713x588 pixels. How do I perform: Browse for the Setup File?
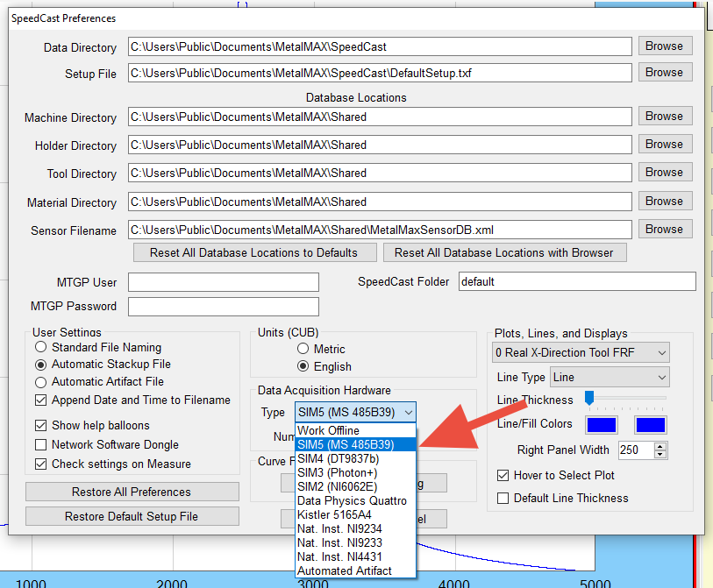point(665,72)
